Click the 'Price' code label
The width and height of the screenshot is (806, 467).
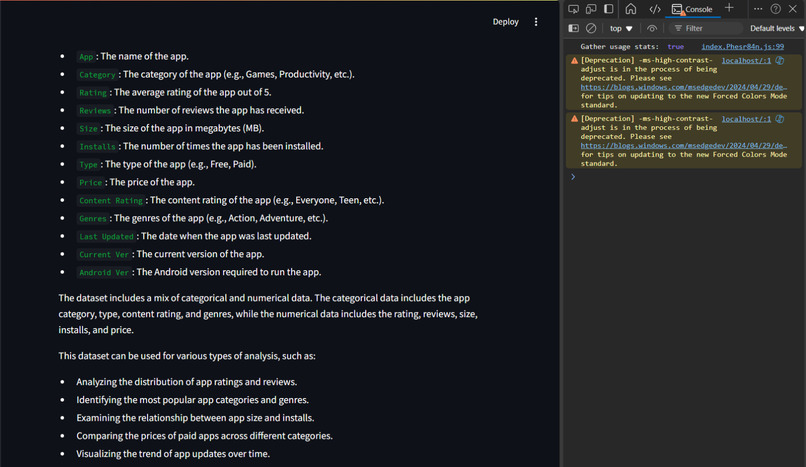click(x=90, y=182)
